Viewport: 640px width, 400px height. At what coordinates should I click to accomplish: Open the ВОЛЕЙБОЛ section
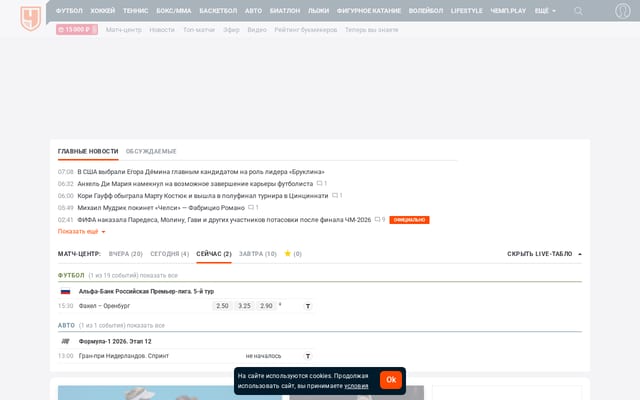tap(426, 11)
